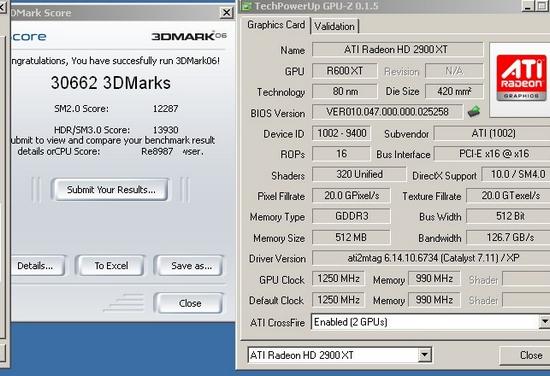550x376 pixels.
Task: Click the BIOS save chip icon
Action: click(474, 112)
